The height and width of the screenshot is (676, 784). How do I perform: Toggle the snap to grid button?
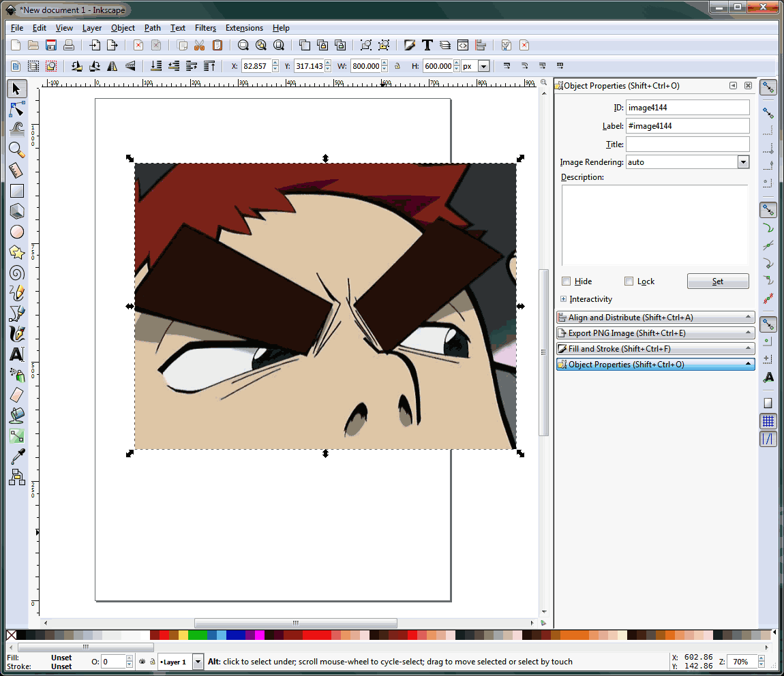pos(768,421)
